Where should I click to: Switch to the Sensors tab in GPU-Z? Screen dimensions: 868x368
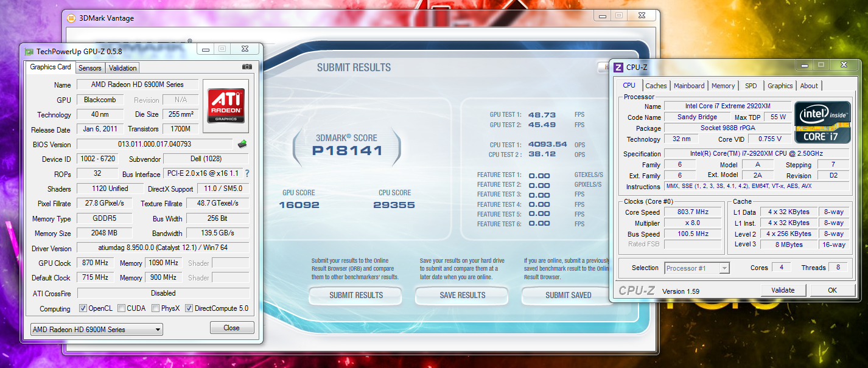point(90,68)
